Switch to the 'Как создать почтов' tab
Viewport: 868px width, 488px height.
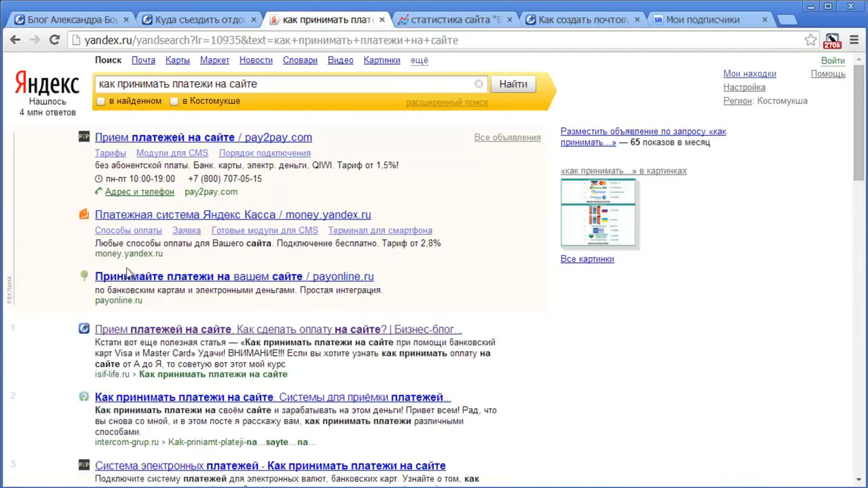[x=581, y=20]
